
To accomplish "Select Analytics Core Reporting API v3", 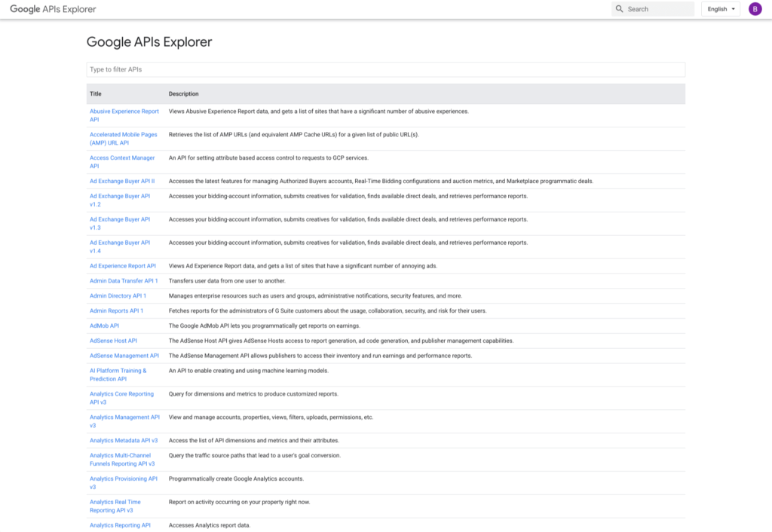I will 121,394.
